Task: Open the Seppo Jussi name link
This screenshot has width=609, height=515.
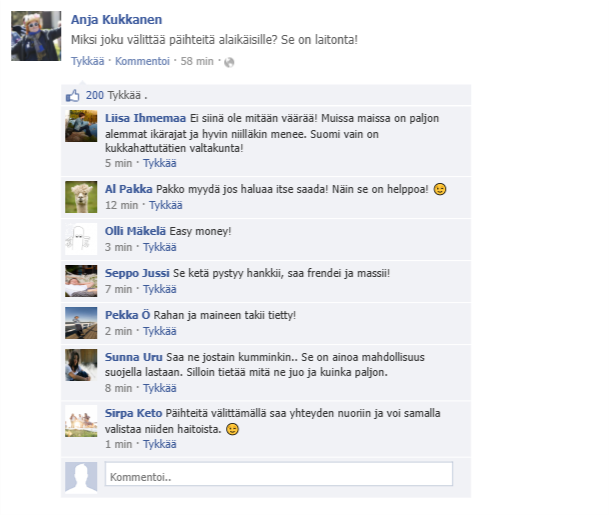Action: (x=137, y=273)
